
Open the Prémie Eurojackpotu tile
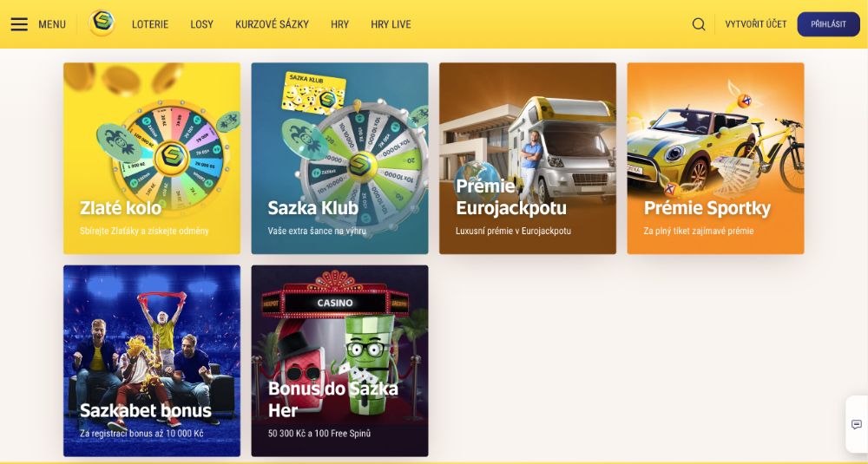tap(528, 158)
